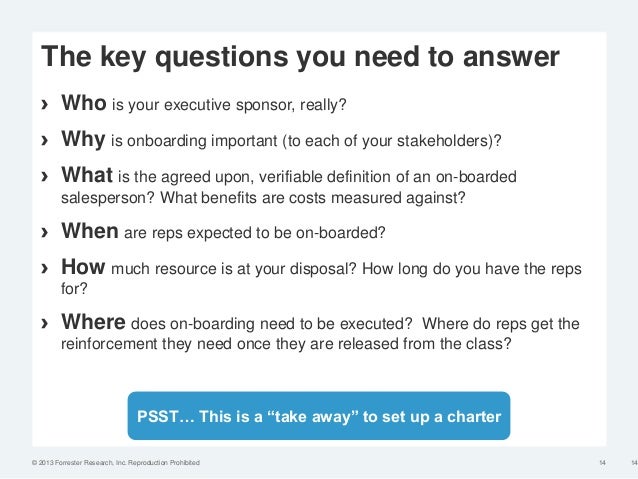Click the chevron bullet beside Why
The height and width of the screenshot is (479, 638).
point(44,138)
